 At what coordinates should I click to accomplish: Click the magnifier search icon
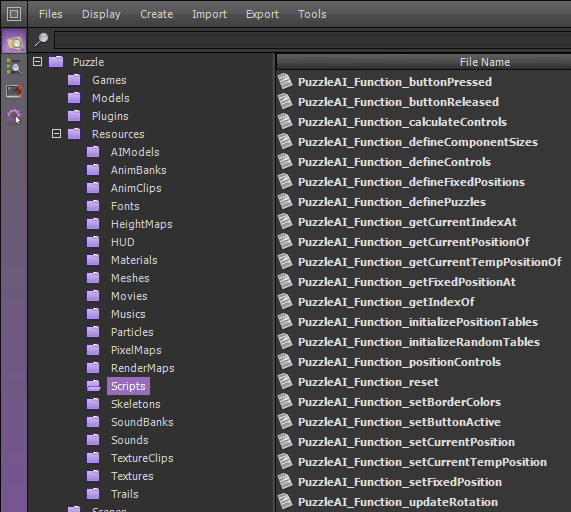pyautogui.click(x=42, y=39)
